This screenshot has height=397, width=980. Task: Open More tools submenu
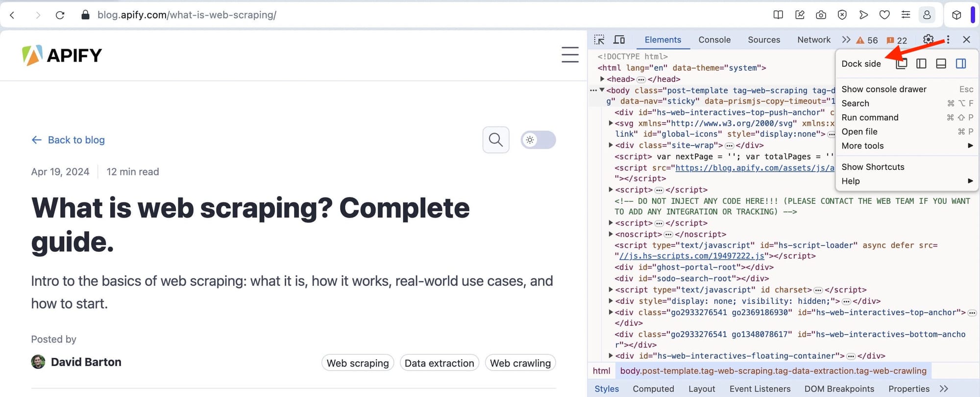[x=907, y=146]
